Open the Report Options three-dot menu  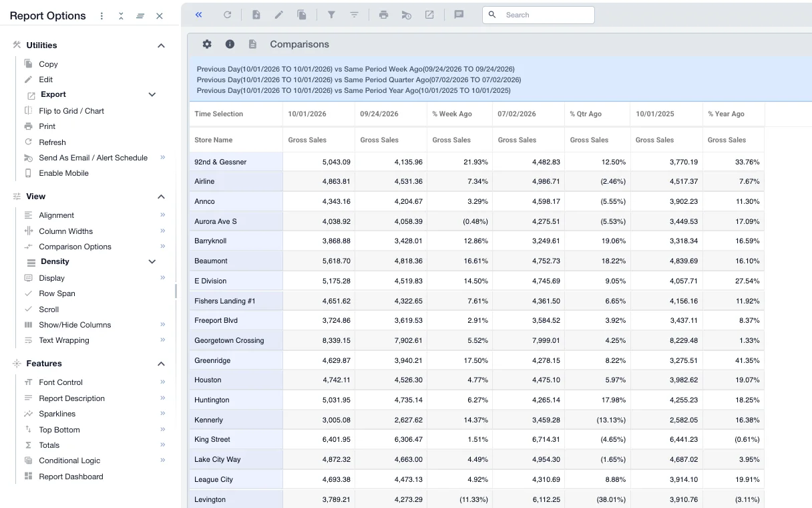click(101, 16)
